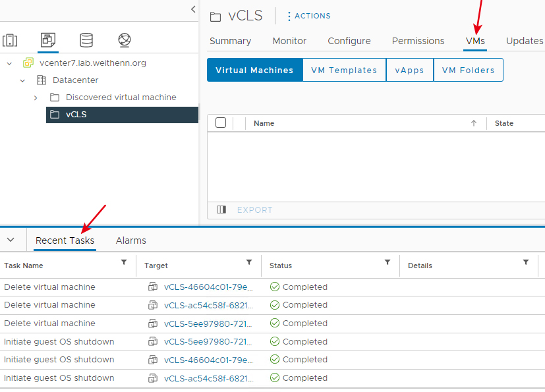Open vCLS-5ee97980 link in shutdown task row
545x392 pixels.
(x=208, y=342)
